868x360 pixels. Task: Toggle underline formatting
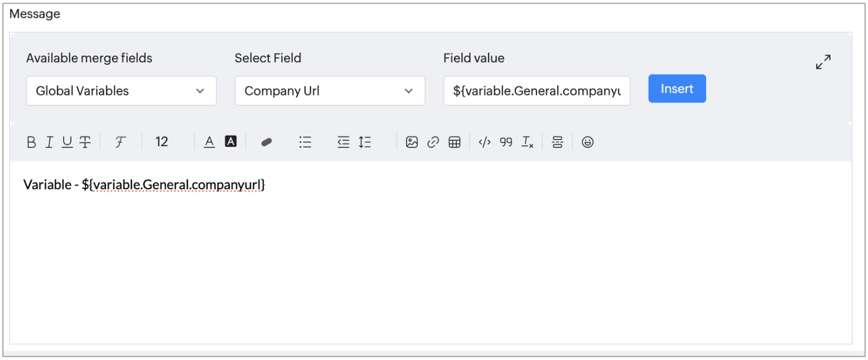[67, 142]
